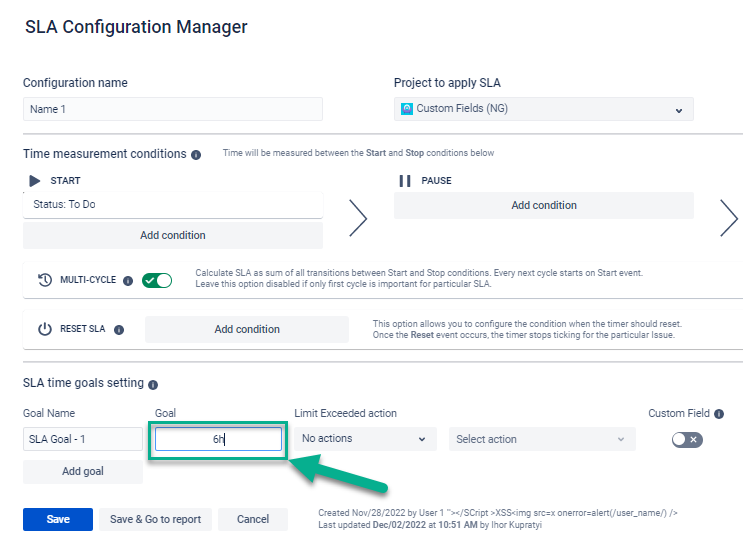Click the Pause bars icon
Viewport: 743px width, 545px height.
point(405,181)
